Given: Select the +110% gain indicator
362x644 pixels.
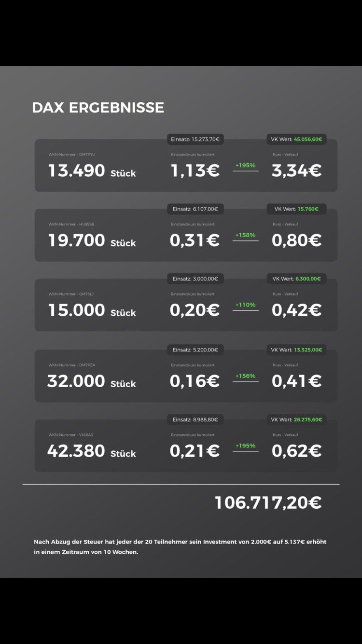Looking at the screenshot, I should (245, 305).
